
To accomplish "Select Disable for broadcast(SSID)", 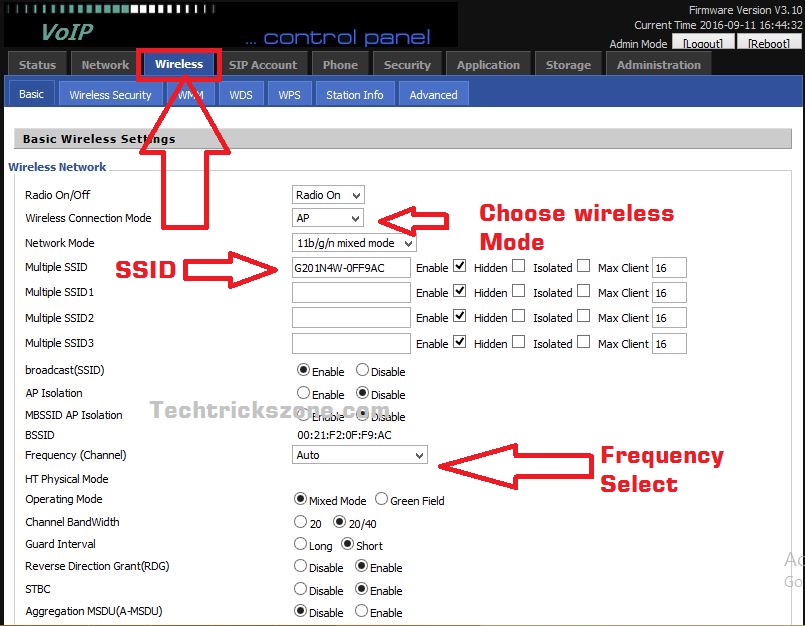I will coord(363,370).
